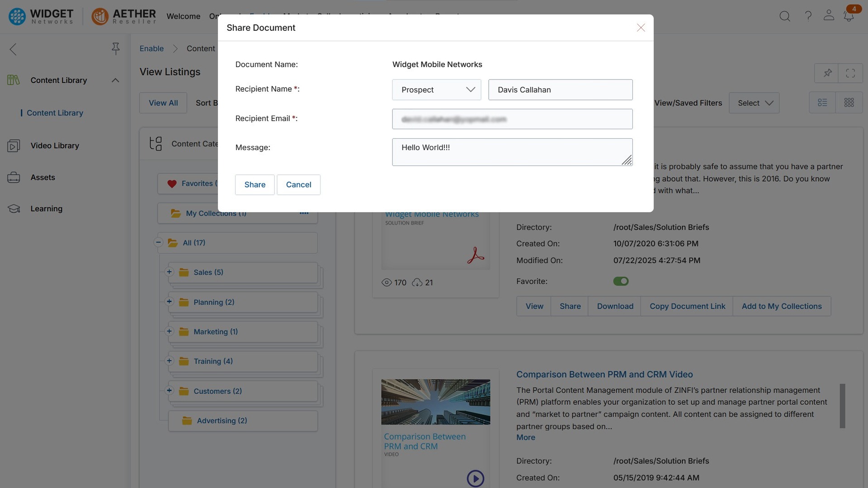Collapse the All folder tree
Viewport: 868px width, 488px height.
click(158, 242)
